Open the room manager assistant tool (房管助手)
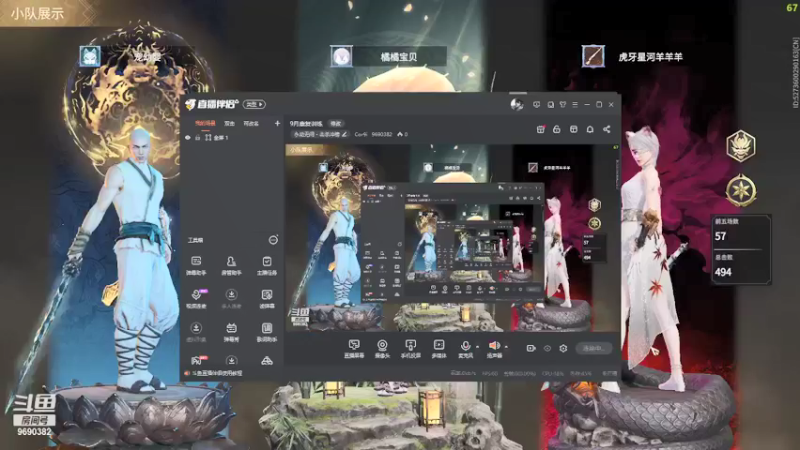This screenshot has height=450, width=800. point(231,266)
